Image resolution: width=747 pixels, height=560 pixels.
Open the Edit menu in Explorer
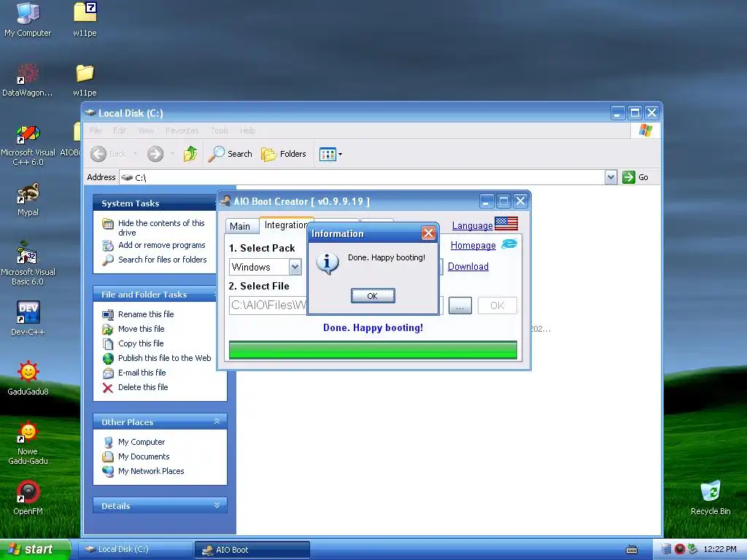(120, 131)
